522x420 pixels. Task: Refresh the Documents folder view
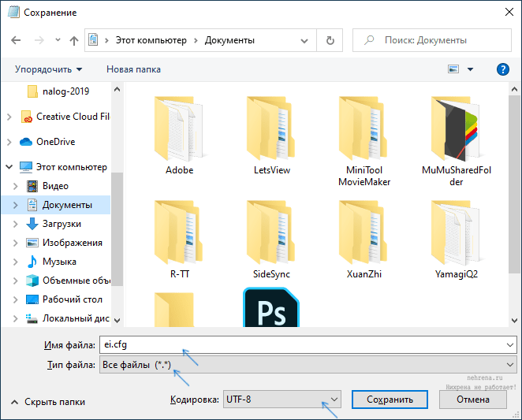click(x=330, y=40)
